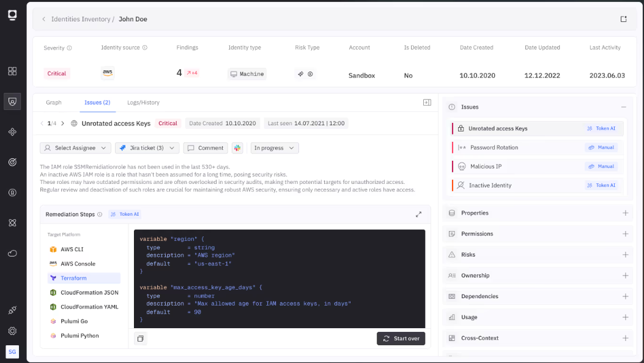The image size is (644, 363).
Task: Open the Malicious IP issue
Action: (538, 166)
